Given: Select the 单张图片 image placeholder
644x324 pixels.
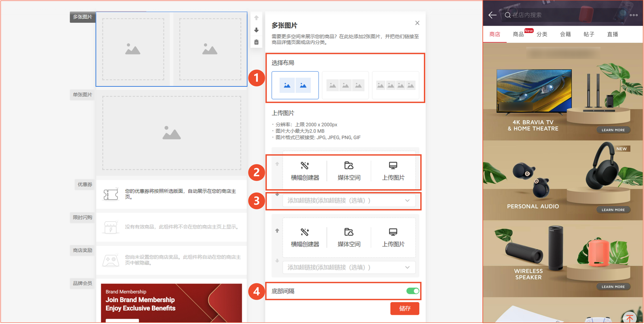Looking at the screenshot, I should (x=172, y=133).
